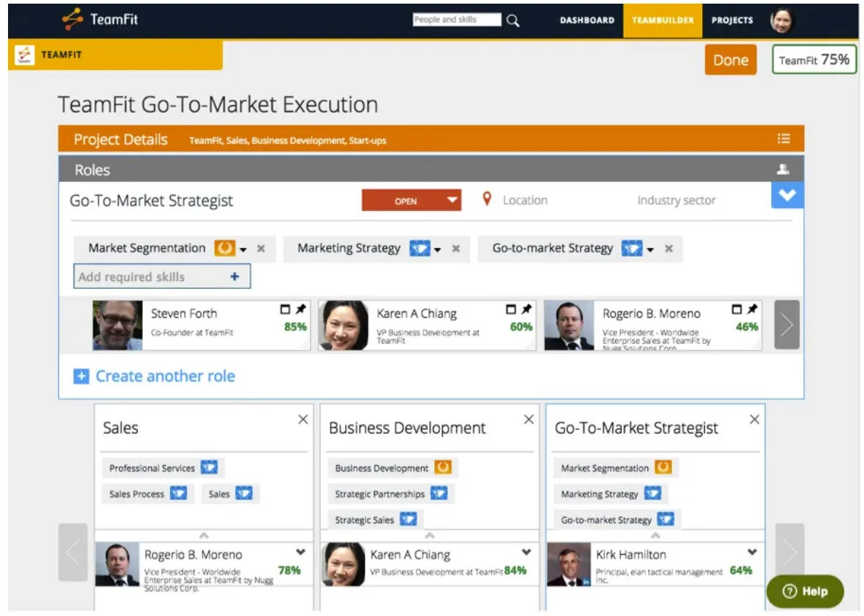Viewport: 864px width, 616px height.
Task: Expand the Project Details bar
Action: pyautogui.click(x=431, y=139)
